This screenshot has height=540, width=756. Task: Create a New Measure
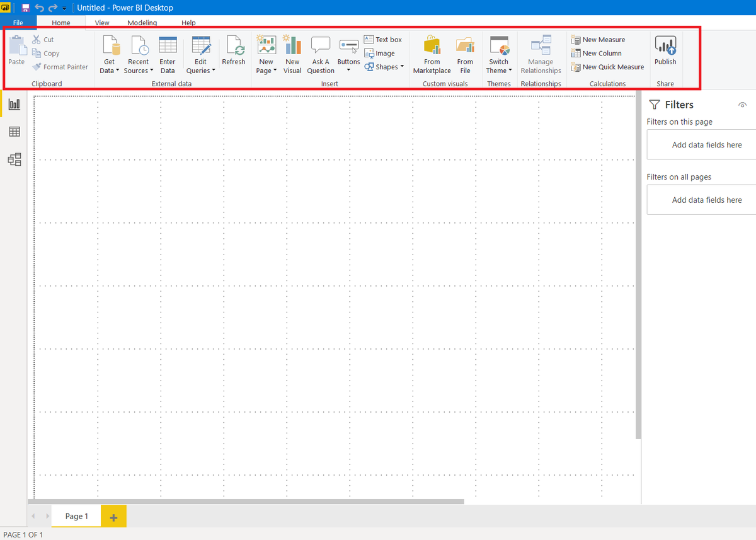[598, 40]
